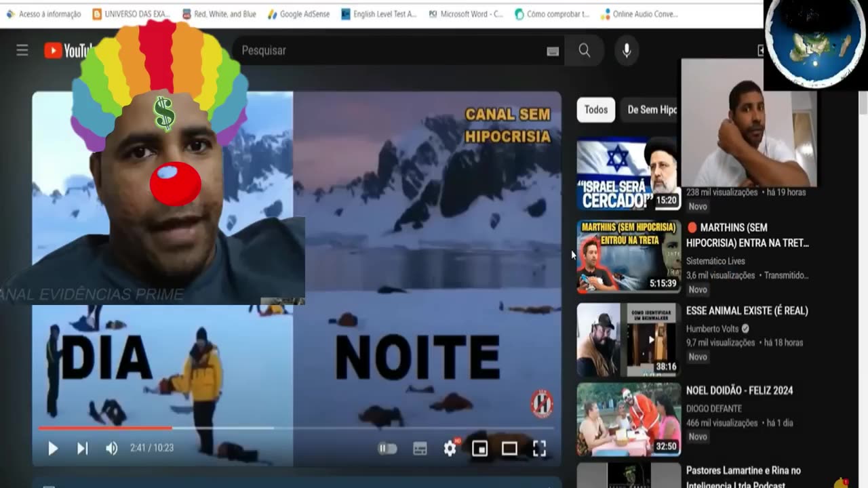This screenshot has height=488, width=868.
Task: Open the Pastores Lamartine e Rina video title
Action: tap(743, 477)
